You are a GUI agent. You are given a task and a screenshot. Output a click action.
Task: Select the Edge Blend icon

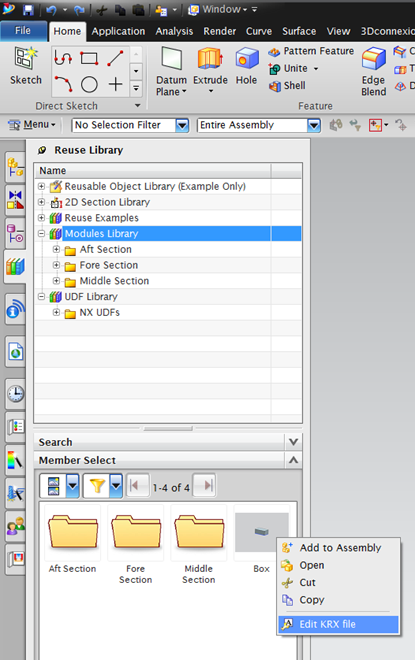(x=373, y=59)
